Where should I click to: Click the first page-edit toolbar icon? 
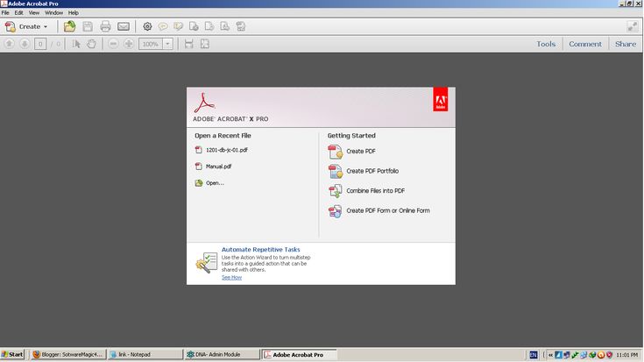click(x=194, y=26)
